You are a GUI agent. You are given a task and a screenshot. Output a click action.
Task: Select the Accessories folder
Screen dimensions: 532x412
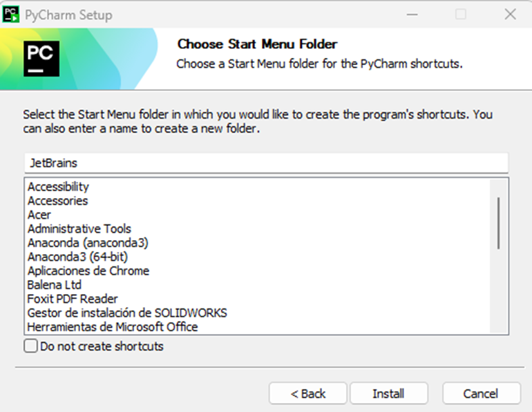tap(58, 201)
